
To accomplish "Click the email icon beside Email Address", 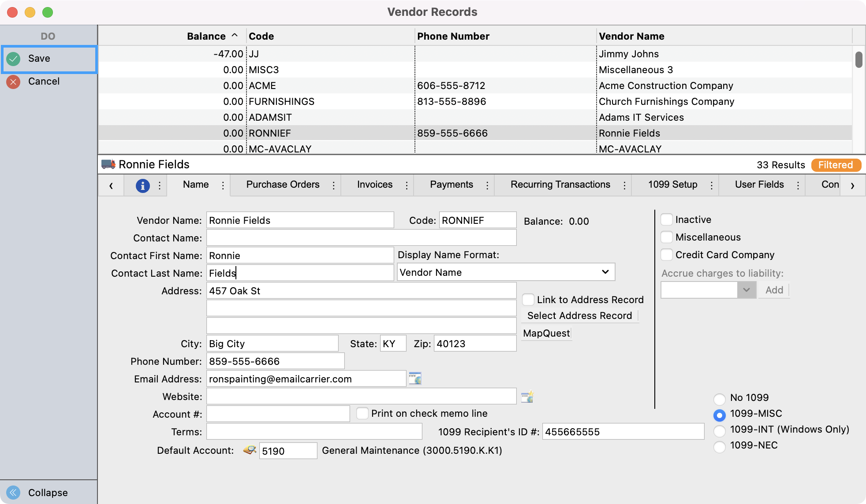I will tap(415, 378).
